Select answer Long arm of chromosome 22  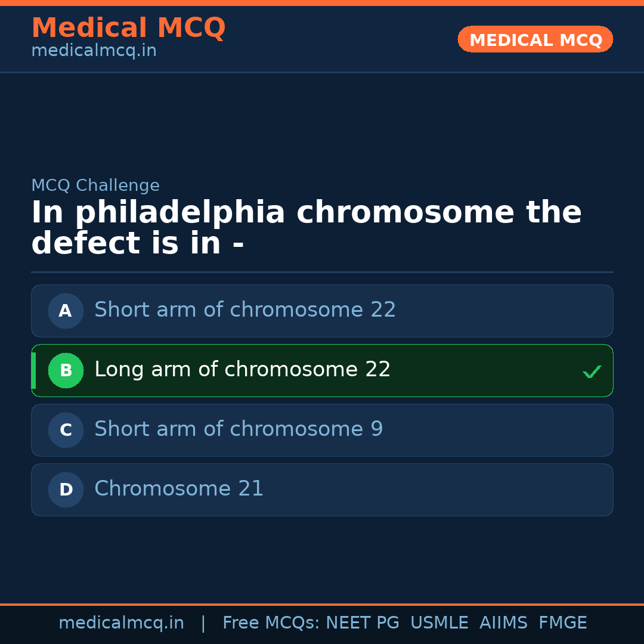pyautogui.click(x=242, y=370)
